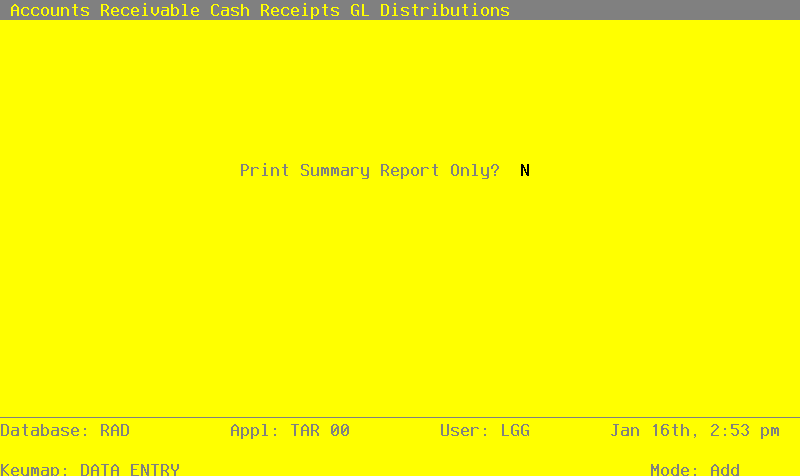The width and height of the screenshot is (800, 476).
Task: Click the 'Accounts Receivable Cash Receipts GL Distributions' title
Action: (260, 10)
